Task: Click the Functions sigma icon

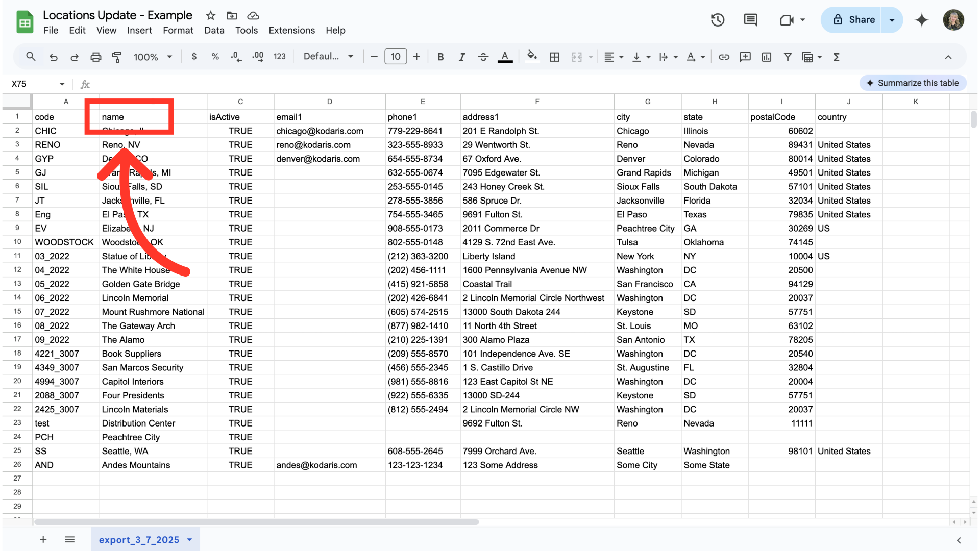Action: 837,57
